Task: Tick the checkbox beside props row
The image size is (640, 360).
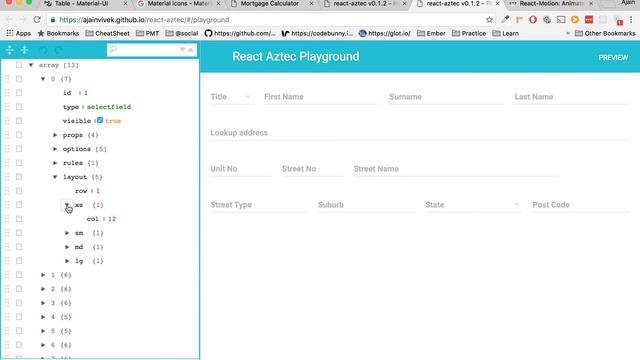Action: click(19, 135)
